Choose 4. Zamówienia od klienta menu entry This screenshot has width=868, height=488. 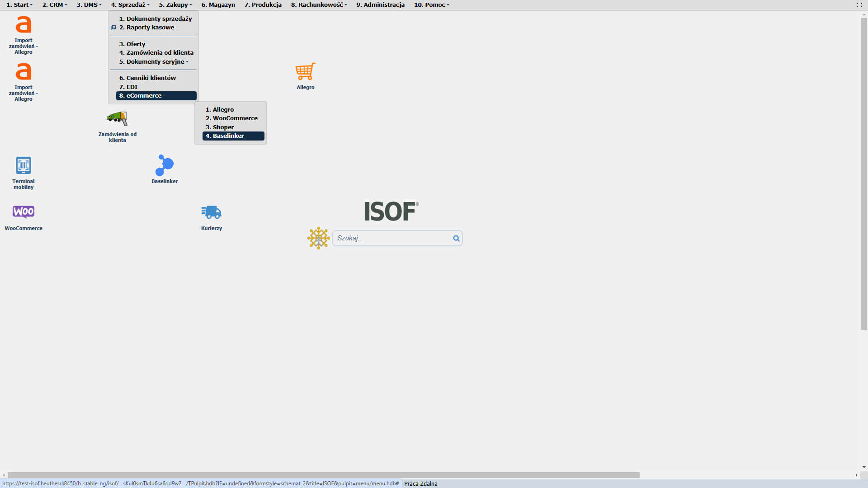point(156,53)
